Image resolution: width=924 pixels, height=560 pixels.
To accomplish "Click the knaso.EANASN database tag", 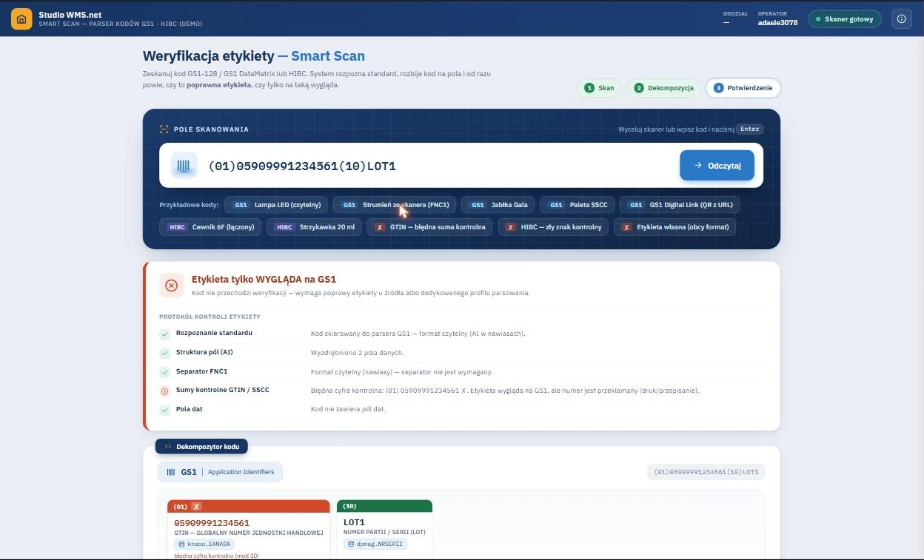I will [204, 544].
